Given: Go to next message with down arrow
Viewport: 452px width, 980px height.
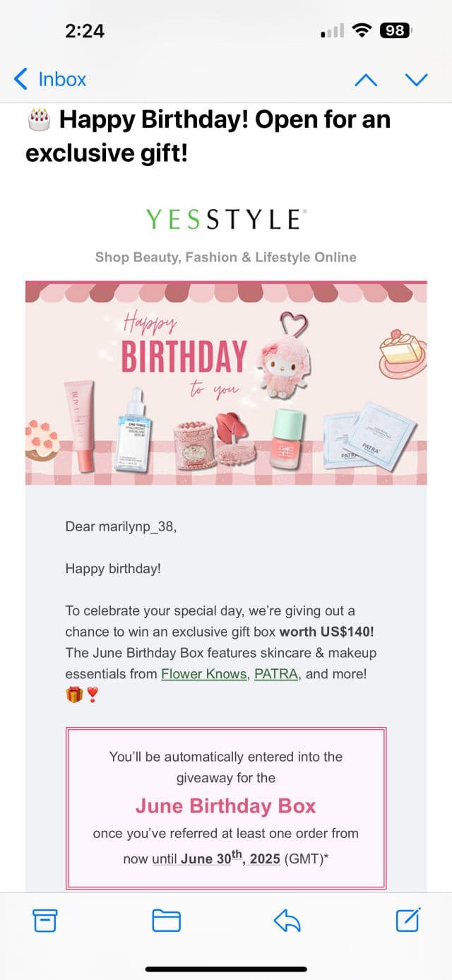Looking at the screenshot, I should pos(416,80).
